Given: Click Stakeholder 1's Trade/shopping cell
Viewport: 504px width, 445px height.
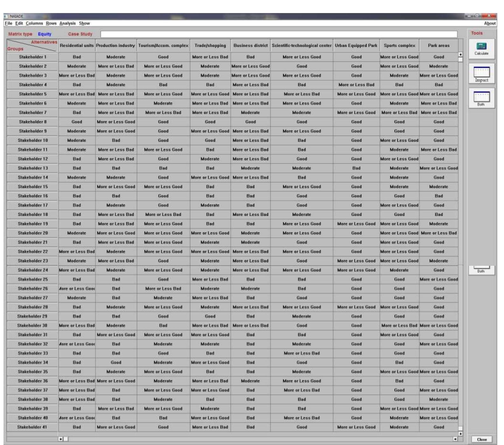Looking at the screenshot, I should pos(210,57).
